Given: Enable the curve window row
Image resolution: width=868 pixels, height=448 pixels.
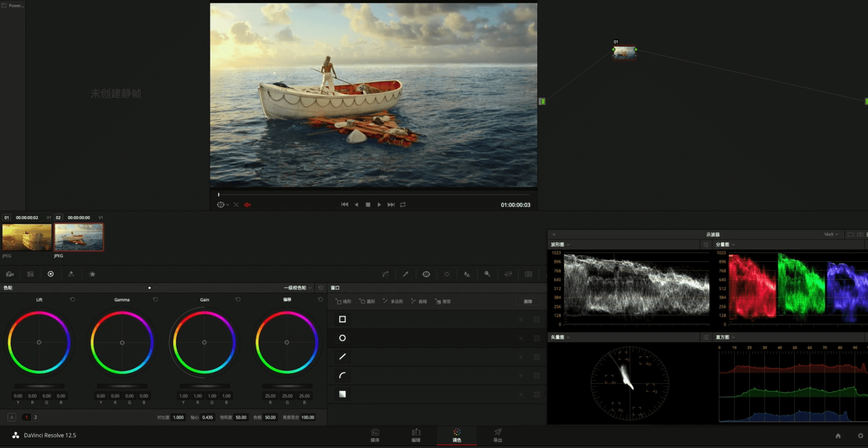Looking at the screenshot, I should click(x=342, y=376).
